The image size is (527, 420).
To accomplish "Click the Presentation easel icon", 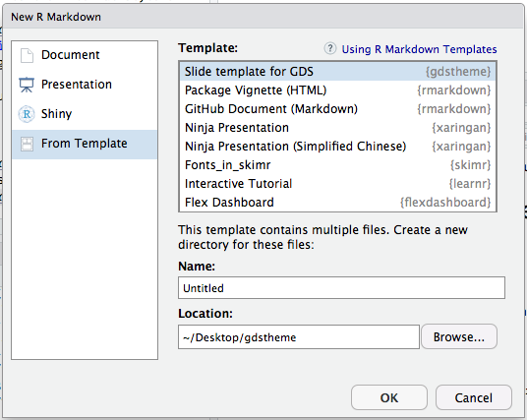I will click(x=27, y=85).
